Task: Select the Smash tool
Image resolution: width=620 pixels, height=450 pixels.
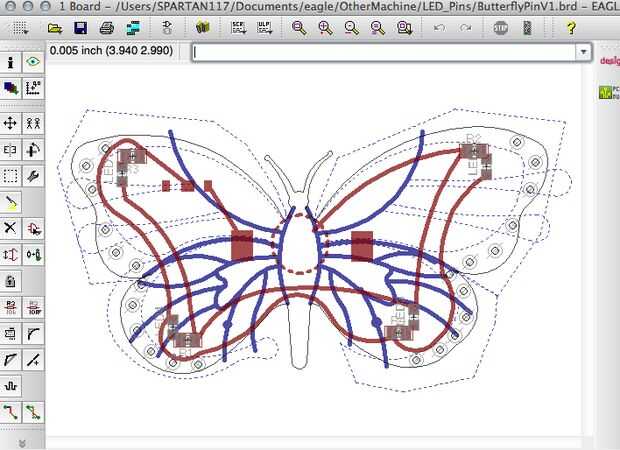Action: (x=11, y=334)
